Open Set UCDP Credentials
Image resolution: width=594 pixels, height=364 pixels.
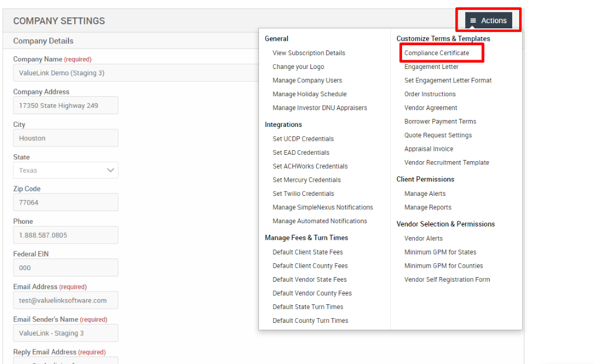(x=303, y=139)
